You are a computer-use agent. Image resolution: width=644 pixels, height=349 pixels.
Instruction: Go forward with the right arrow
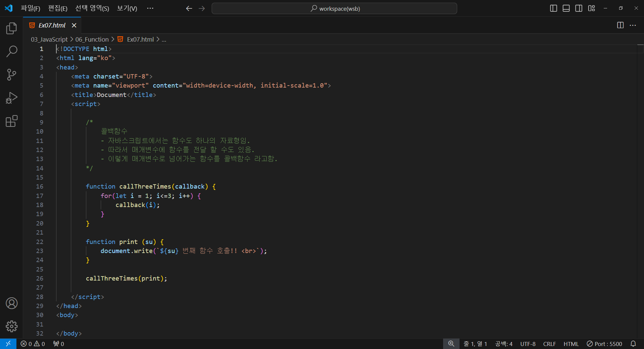click(x=202, y=8)
